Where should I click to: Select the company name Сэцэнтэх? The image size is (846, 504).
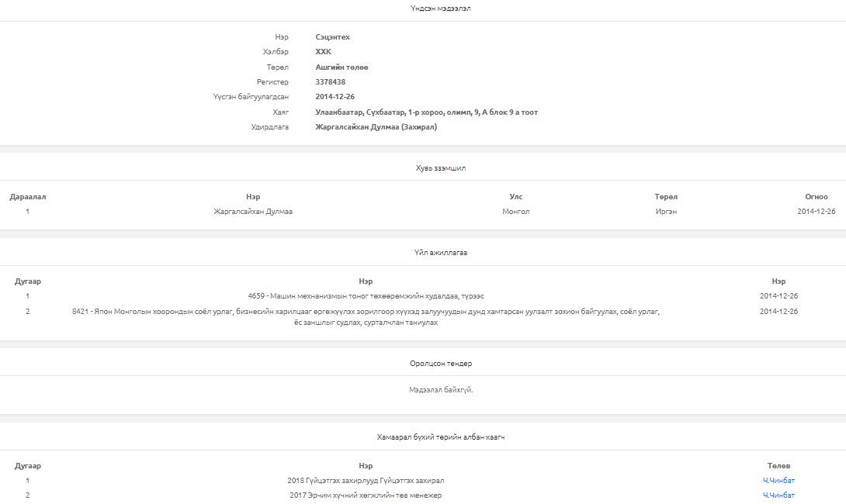point(332,37)
